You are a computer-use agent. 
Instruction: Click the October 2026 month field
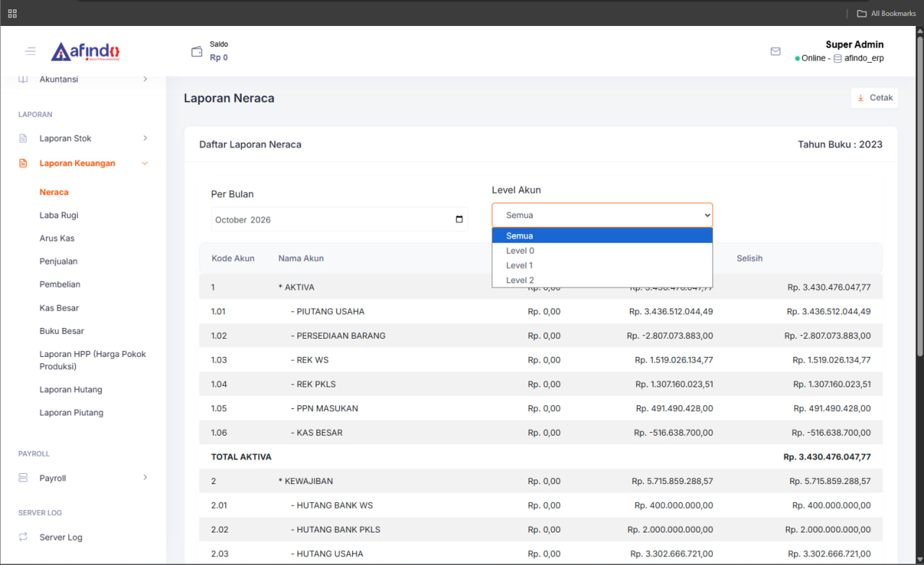point(339,220)
